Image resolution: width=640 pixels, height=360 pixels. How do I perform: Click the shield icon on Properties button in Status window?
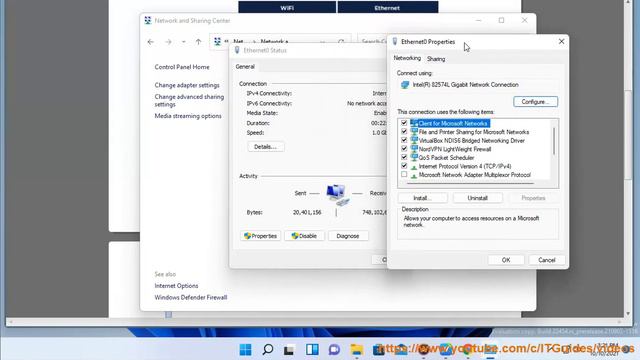tap(247, 236)
